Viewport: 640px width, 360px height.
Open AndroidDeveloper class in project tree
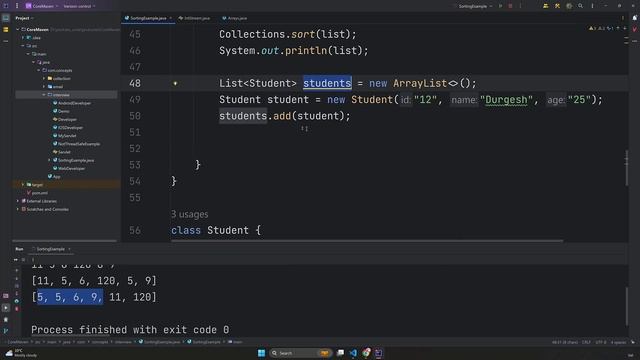click(x=72, y=103)
